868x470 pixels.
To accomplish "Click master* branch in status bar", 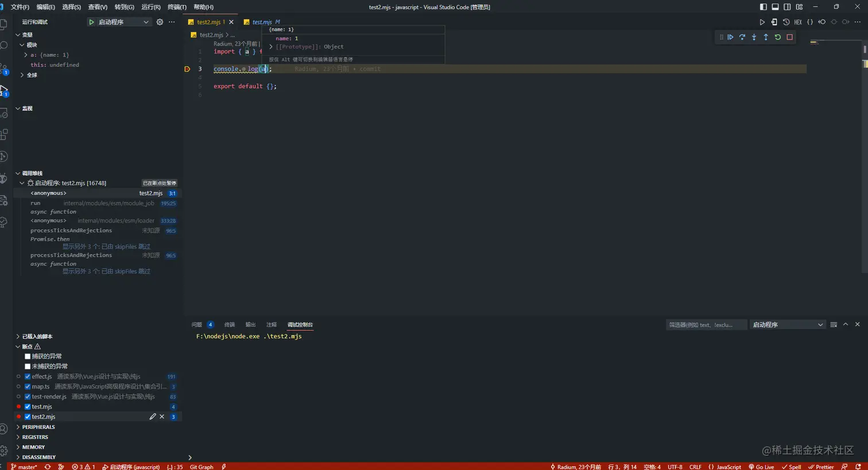I will (x=24, y=467).
